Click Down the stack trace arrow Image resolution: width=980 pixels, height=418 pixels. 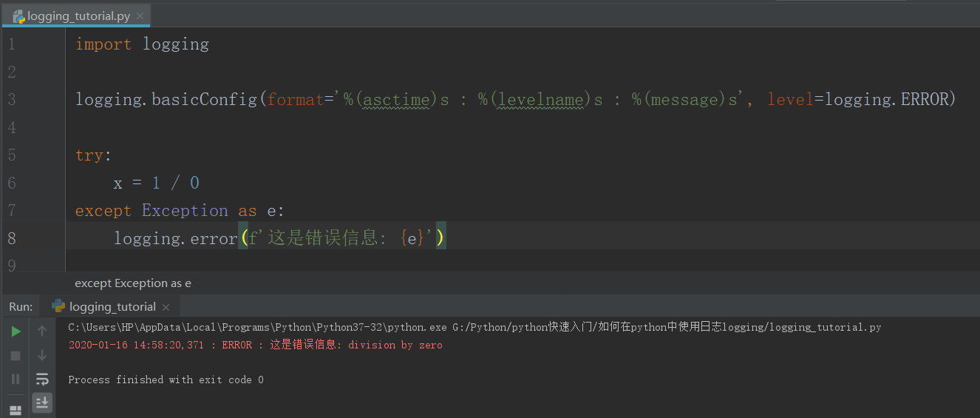[x=42, y=355]
